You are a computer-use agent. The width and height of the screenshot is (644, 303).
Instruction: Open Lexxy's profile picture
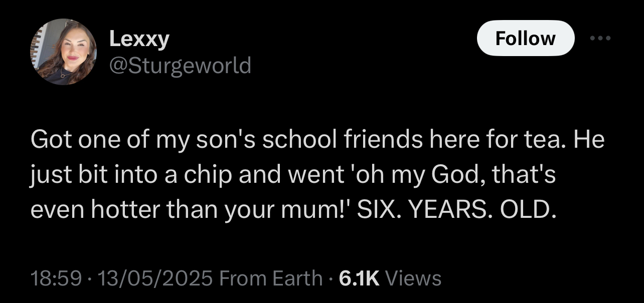click(x=63, y=52)
